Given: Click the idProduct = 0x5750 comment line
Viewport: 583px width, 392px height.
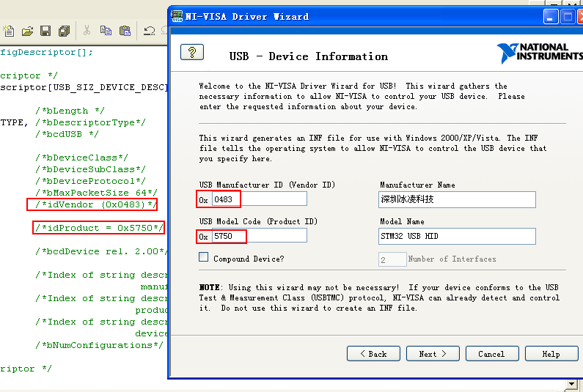Looking at the screenshot, I should (x=99, y=228).
